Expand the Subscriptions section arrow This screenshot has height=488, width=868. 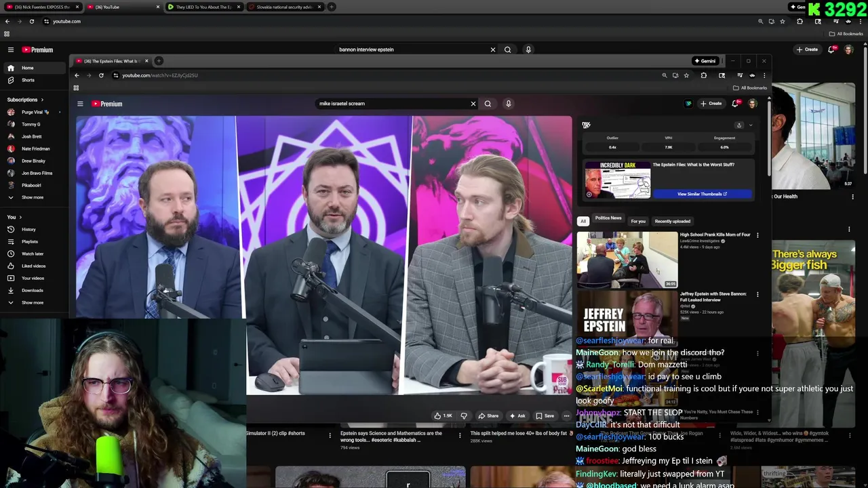42,100
